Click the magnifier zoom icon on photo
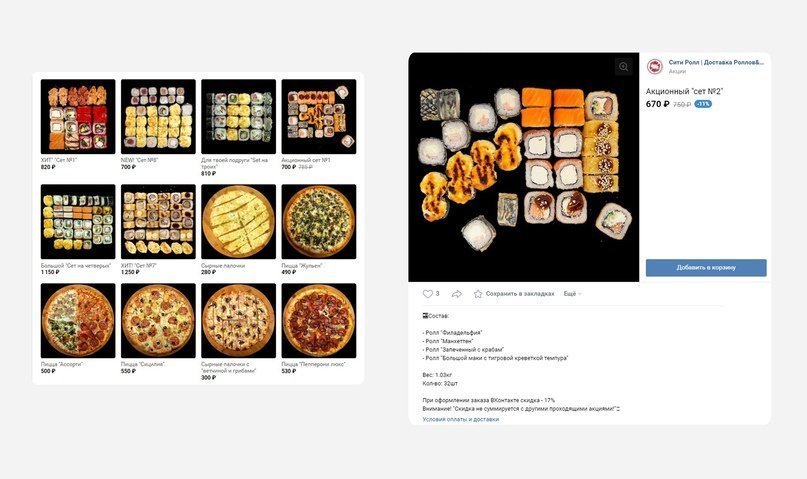807x479 pixels. [x=623, y=66]
